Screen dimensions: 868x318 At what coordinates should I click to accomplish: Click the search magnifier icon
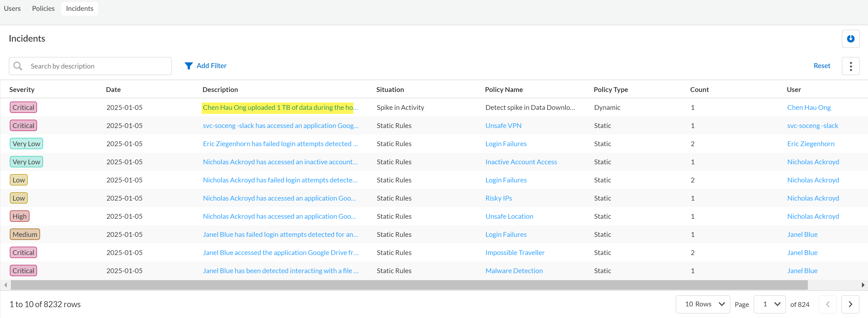(18, 66)
